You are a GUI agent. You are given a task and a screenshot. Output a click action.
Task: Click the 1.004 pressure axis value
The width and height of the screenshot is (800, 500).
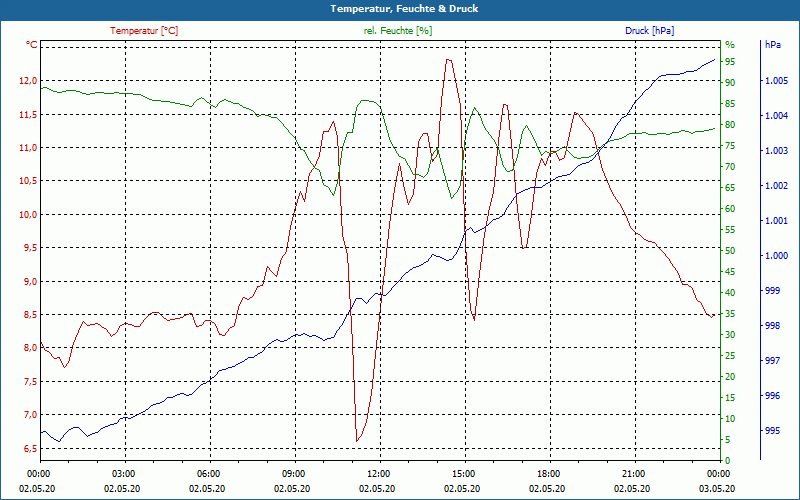[x=777, y=116]
